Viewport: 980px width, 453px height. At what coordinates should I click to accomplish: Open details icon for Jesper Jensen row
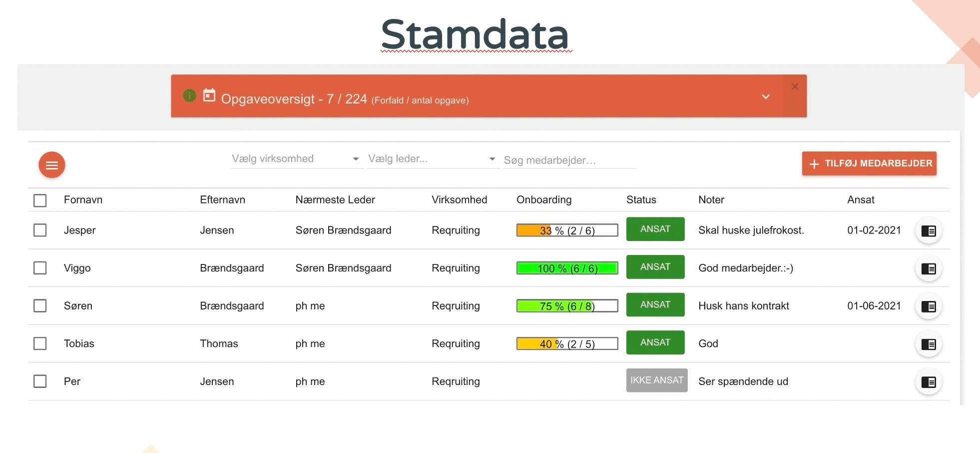click(929, 230)
